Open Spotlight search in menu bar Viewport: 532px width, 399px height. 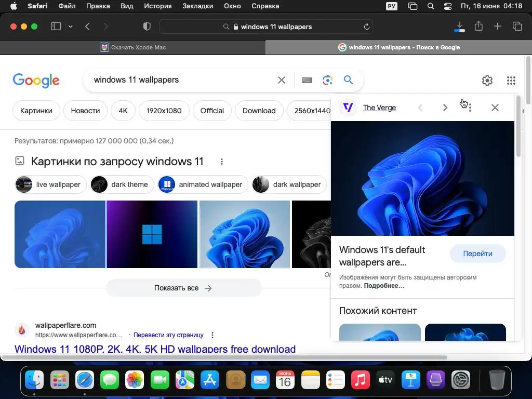[431, 6]
